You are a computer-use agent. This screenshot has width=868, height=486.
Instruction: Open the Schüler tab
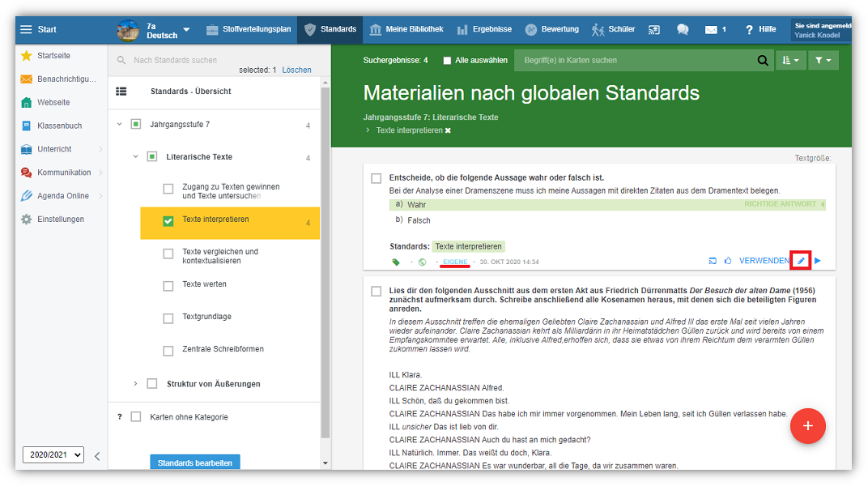point(613,29)
